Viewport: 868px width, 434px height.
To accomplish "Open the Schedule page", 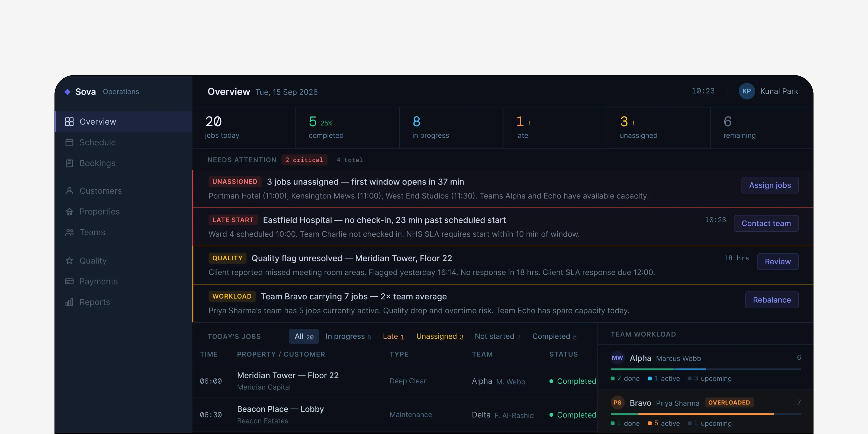I will (123, 142).
